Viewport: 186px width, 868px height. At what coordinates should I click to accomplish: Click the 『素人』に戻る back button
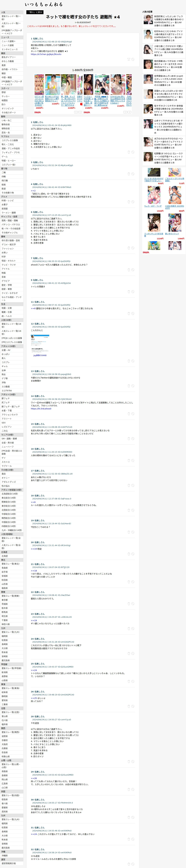[x=35, y=12]
